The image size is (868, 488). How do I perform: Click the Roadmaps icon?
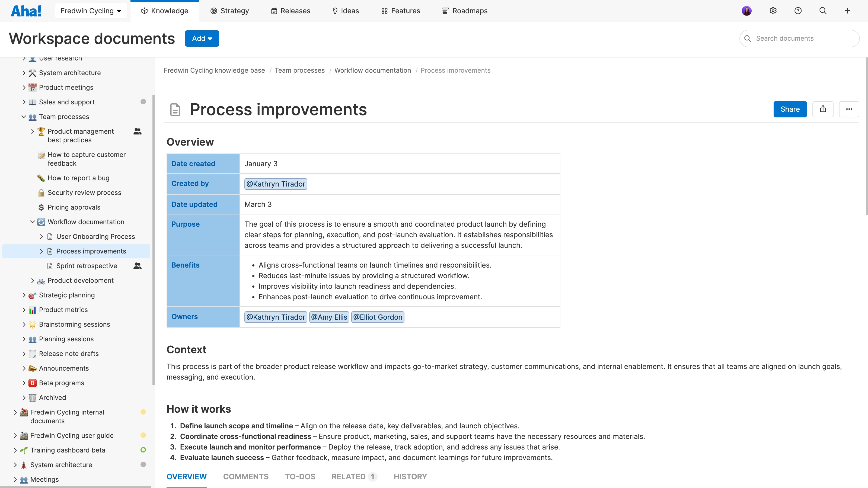coord(445,11)
